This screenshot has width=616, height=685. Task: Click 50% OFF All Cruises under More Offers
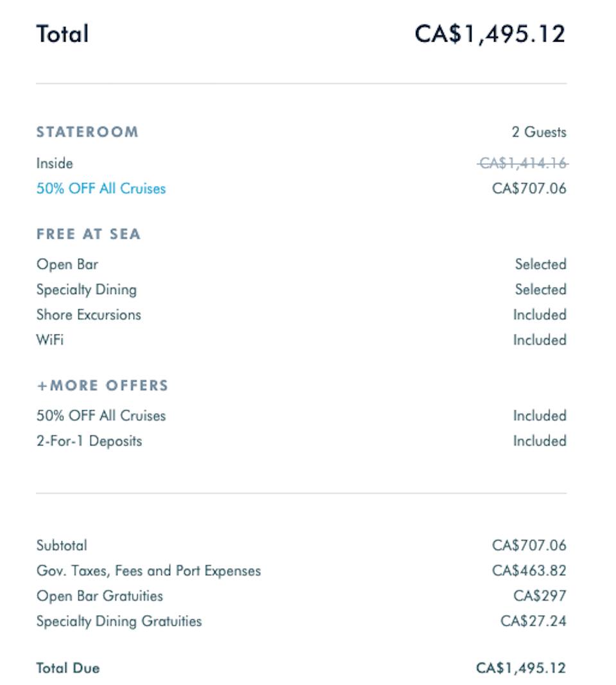(x=101, y=415)
